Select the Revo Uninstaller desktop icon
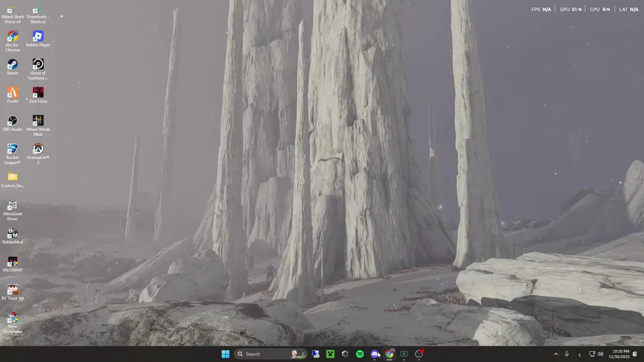 (x=13, y=323)
